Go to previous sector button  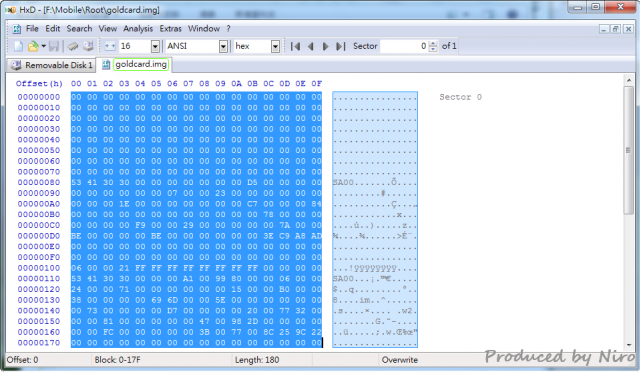point(311,47)
